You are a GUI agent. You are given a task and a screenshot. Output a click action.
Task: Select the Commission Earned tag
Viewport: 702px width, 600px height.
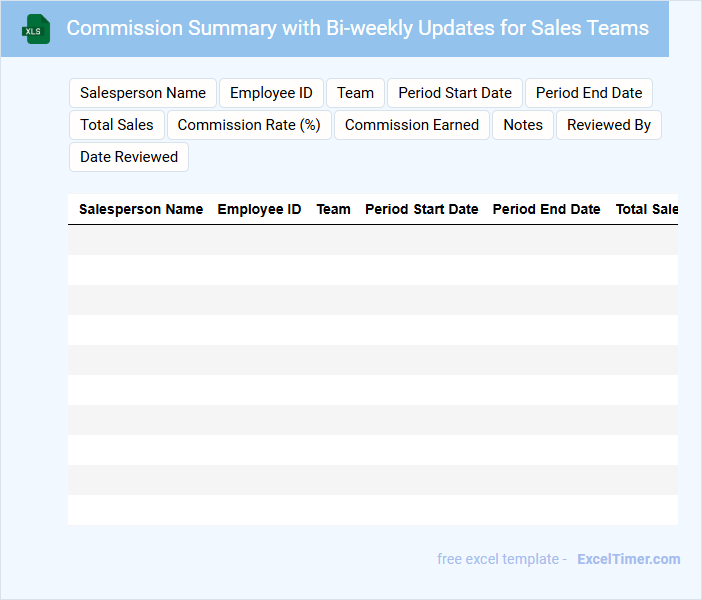tap(412, 125)
